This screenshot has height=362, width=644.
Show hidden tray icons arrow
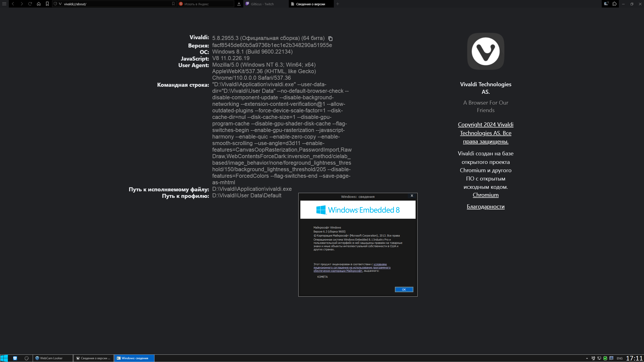click(587, 358)
